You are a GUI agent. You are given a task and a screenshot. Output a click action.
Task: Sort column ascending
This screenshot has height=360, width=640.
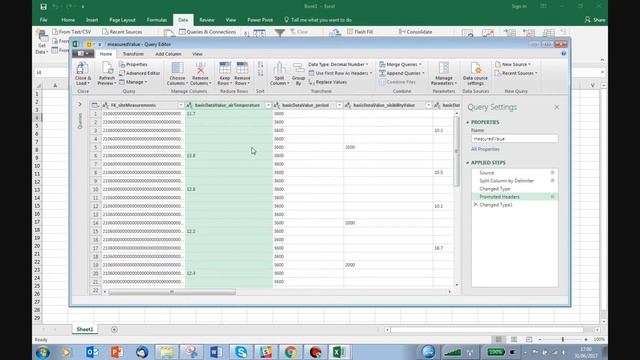pyautogui.click(x=260, y=64)
